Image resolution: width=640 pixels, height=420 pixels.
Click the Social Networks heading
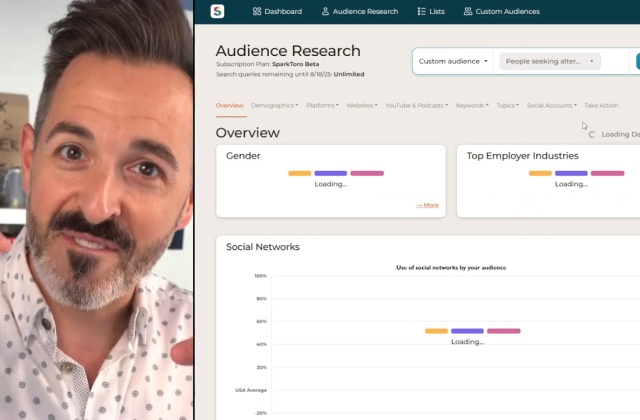pyautogui.click(x=263, y=247)
